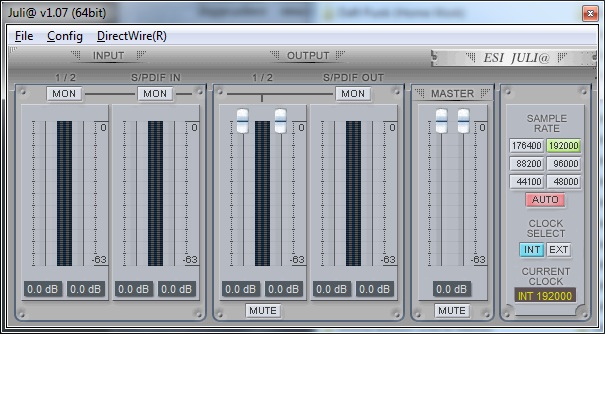Screen dimensions: 605x403
Task: Click the CLOCK SELECT label
Action: pos(546,229)
